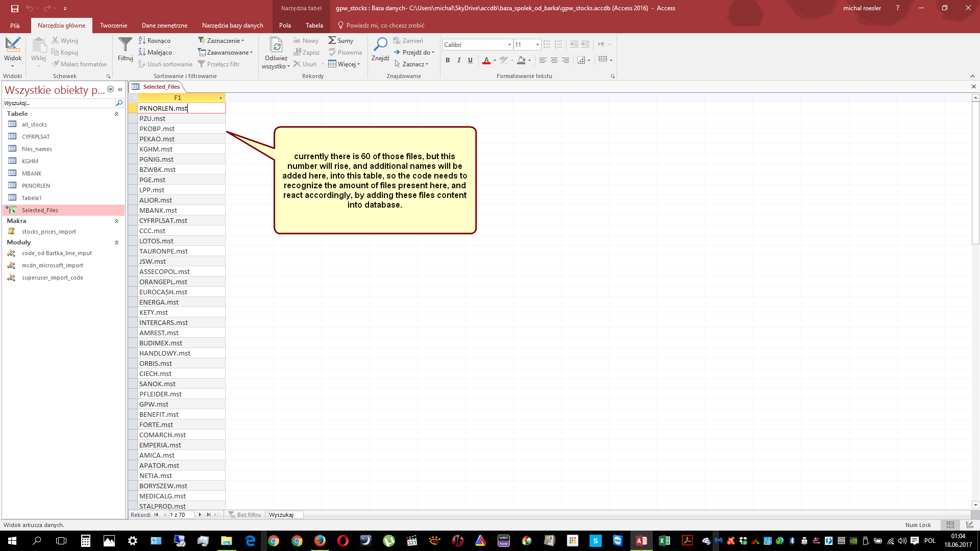The image size is (980, 551).
Task: Switch to Tabela ribbon tab
Action: [x=314, y=26]
